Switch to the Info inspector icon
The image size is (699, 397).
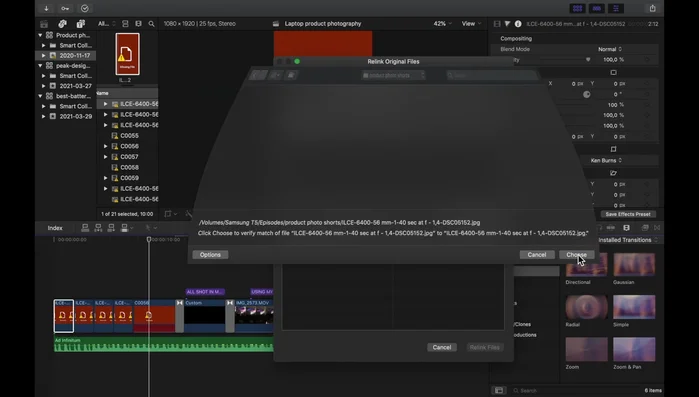(518, 24)
